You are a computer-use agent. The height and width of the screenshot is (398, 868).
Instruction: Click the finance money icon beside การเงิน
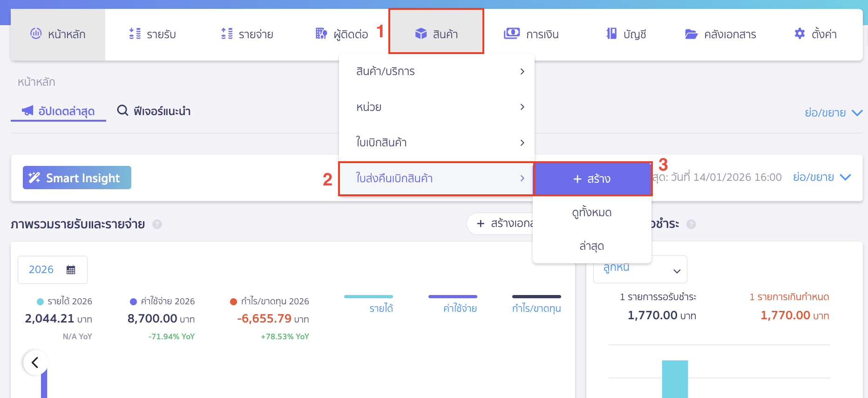pyautogui.click(x=512, y=34)
